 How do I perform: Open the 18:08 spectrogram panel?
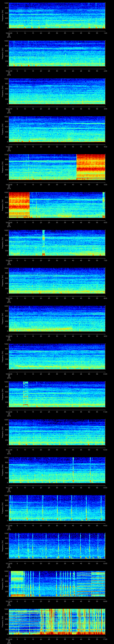pos(57,318)
